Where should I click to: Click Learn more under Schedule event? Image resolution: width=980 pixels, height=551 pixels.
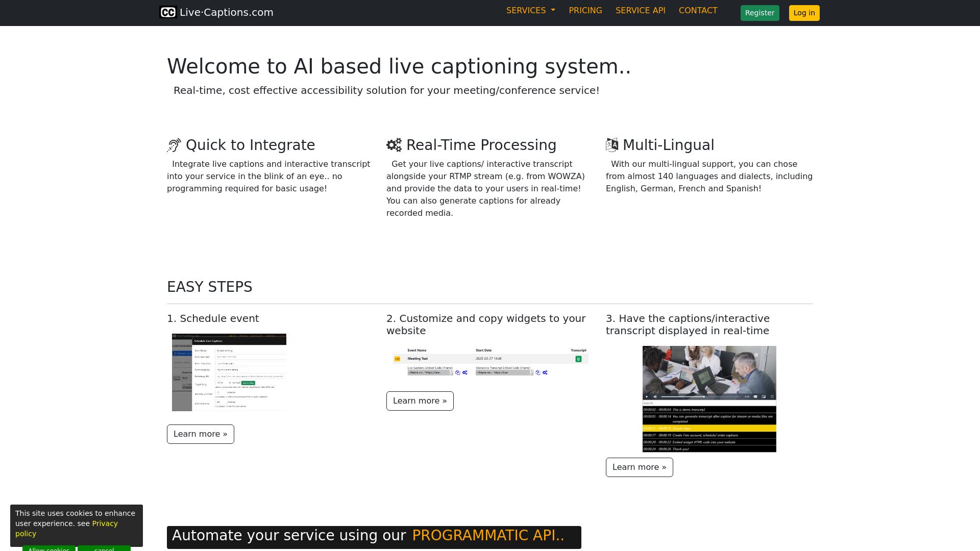(200, 434)
